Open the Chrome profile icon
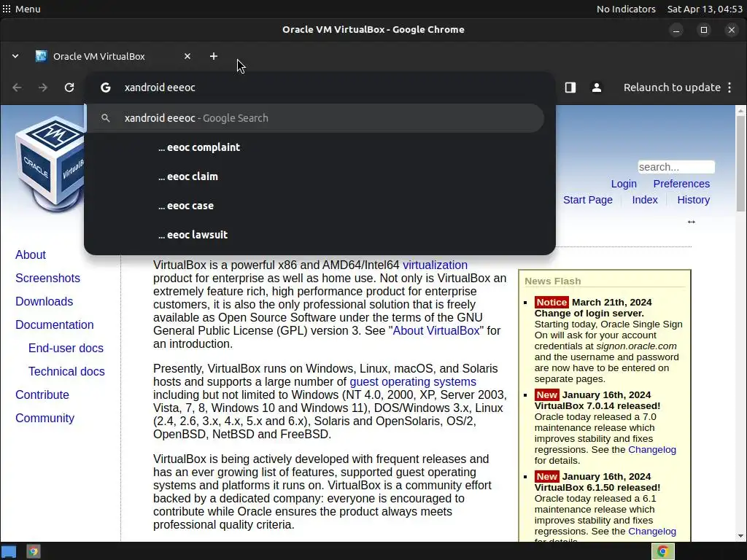Image resolution: width=747 pixels, height=560 pixels. click(x=597, y=87)
